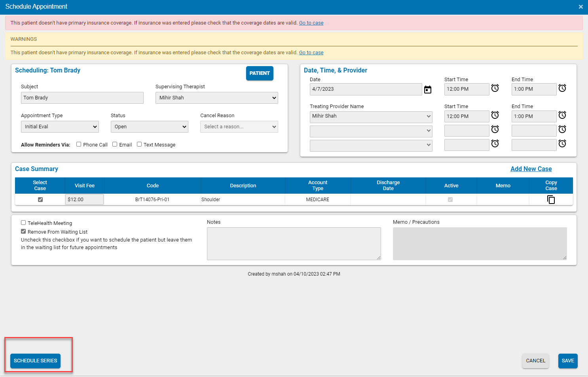The height and width of the screenshot is (377, 588).
Task: Click Mihir Shah's End Time clock icon
Action: [562, 115]
